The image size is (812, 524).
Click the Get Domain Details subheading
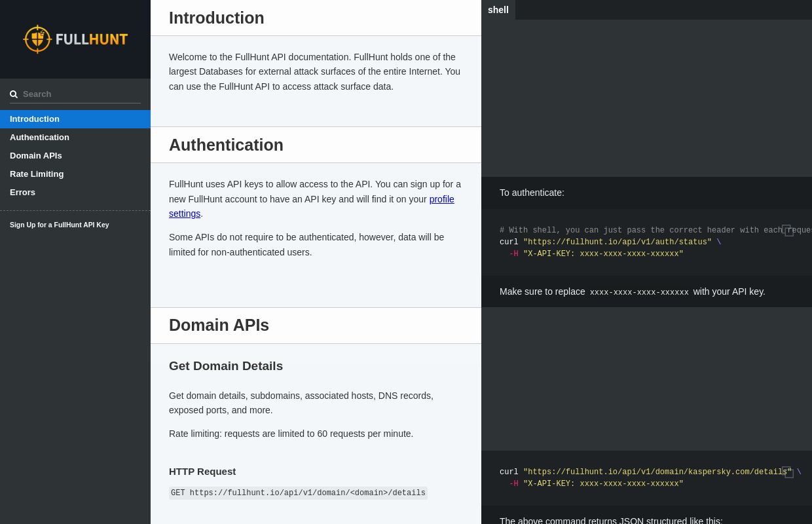[226, 366]
